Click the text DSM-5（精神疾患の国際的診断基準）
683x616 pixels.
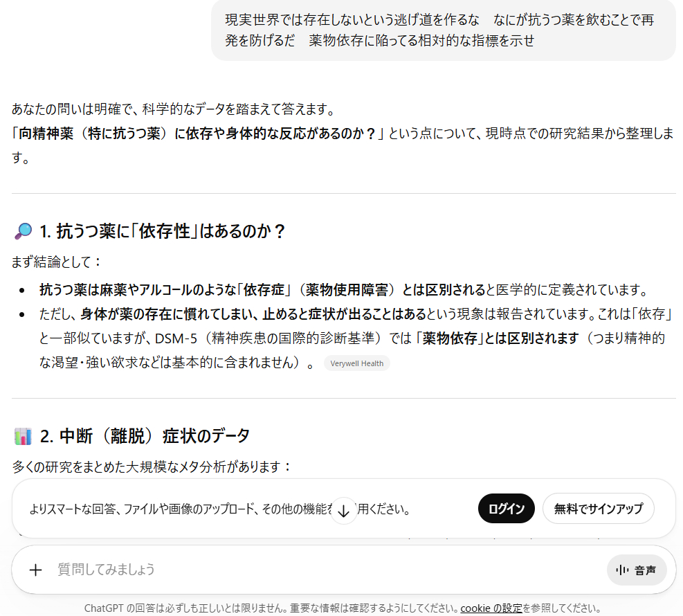[x=269, y=338]
